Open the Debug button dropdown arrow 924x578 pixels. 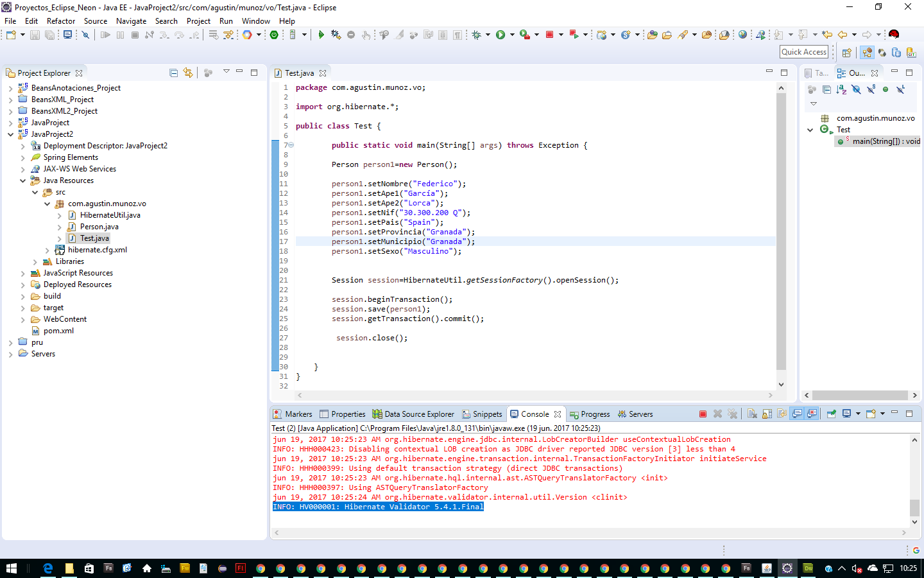[488, 35]
